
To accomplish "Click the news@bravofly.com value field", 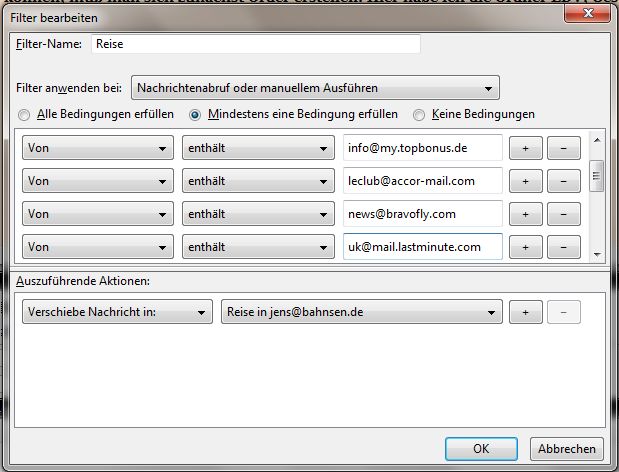I will click(423, 214).
